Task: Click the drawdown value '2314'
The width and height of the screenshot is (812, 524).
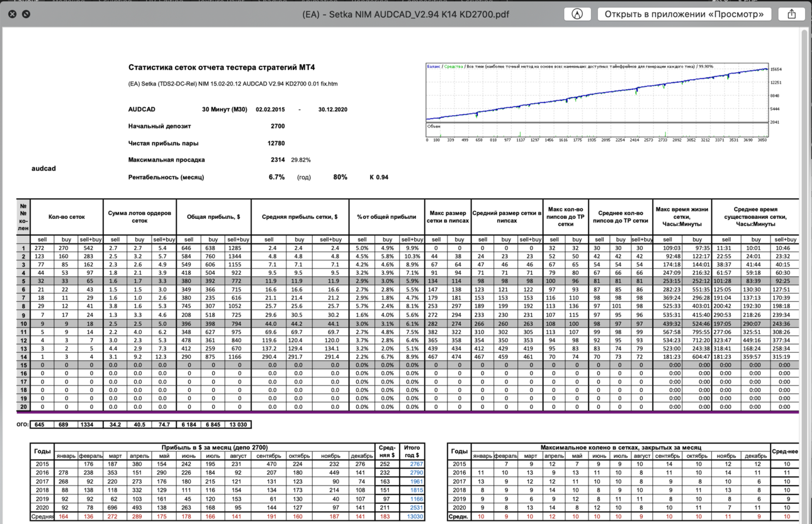Action: (x=278, y=160)
